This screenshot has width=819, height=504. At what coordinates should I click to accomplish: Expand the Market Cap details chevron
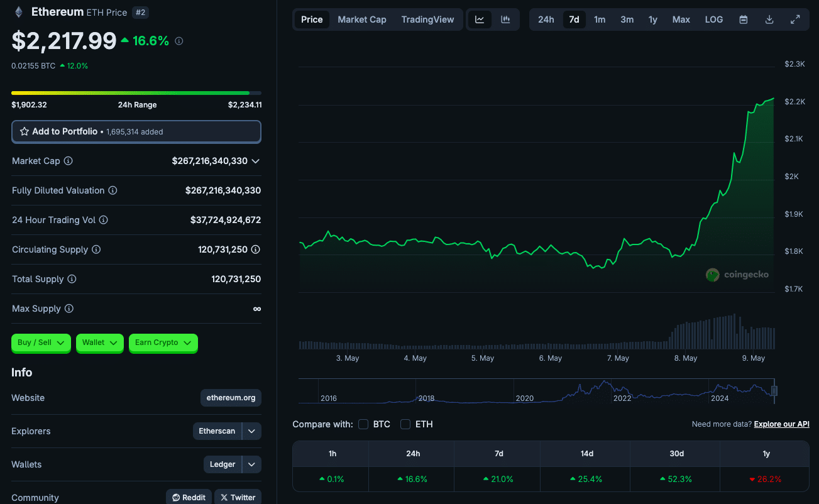pos(256,162)
